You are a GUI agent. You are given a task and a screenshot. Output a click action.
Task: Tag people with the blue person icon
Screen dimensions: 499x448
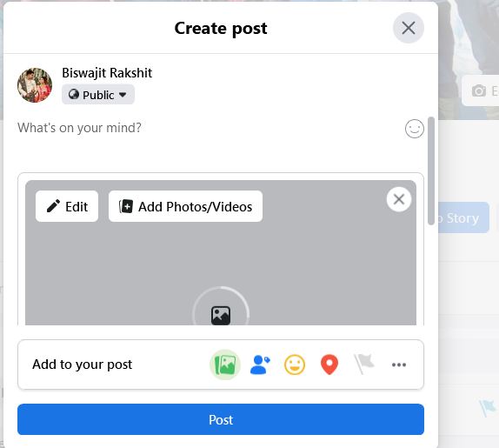point(260,364)
